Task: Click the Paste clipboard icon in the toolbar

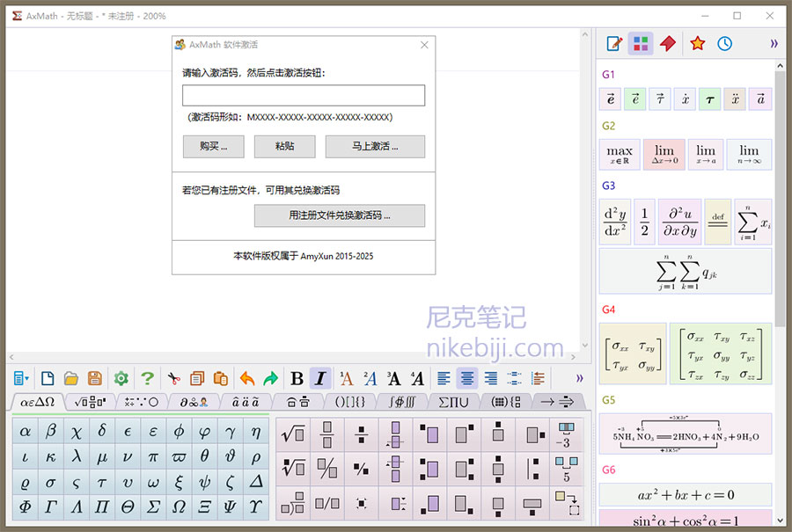Action: (x=221, y=378)
